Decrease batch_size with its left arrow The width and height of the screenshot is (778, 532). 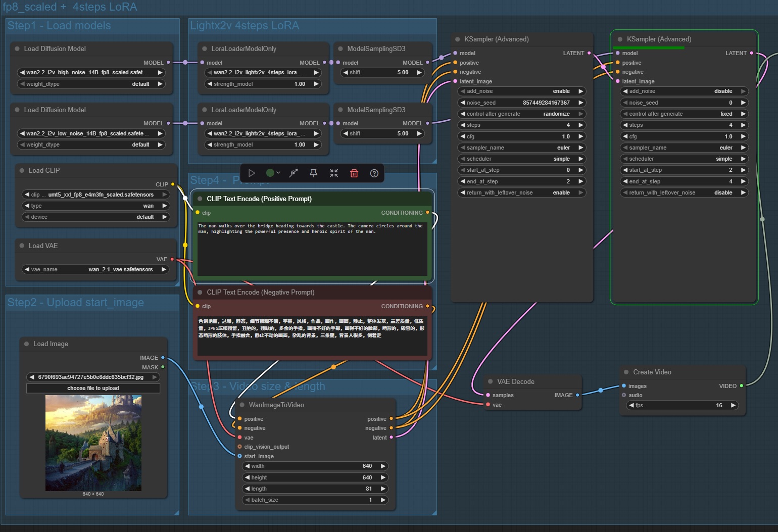248,500
